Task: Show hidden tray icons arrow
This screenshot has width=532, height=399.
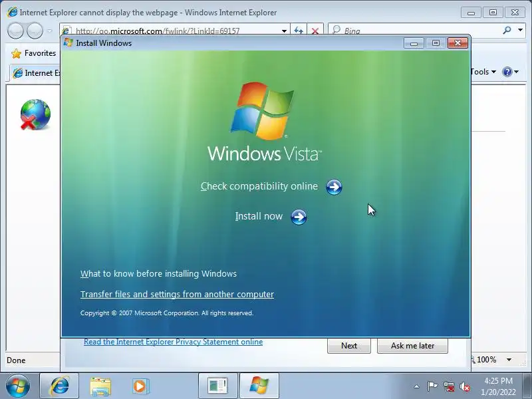Action: tap(416, 386)
